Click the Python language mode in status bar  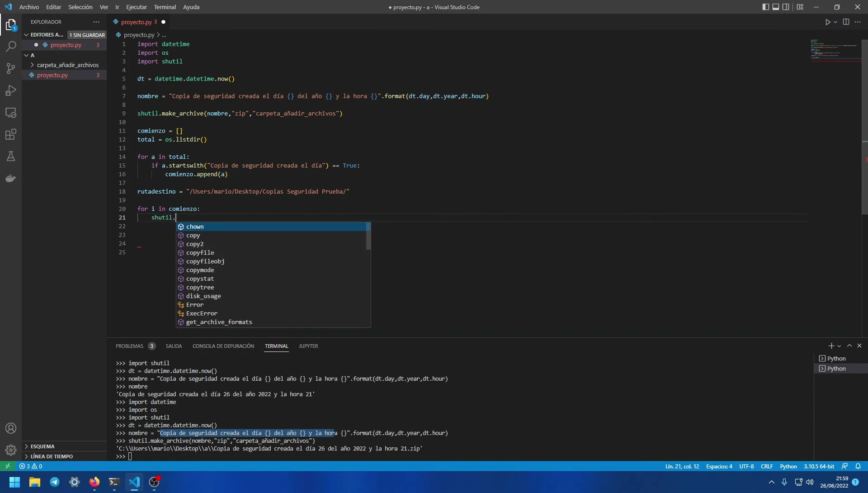[x=788, y=466]
